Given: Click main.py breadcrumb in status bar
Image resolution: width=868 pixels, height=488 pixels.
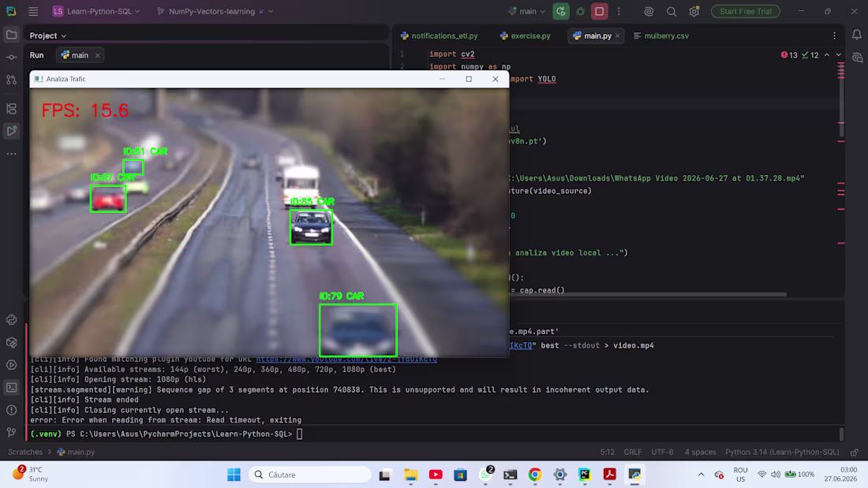Looking at the screenshot, I should click(x=77, y=452).
